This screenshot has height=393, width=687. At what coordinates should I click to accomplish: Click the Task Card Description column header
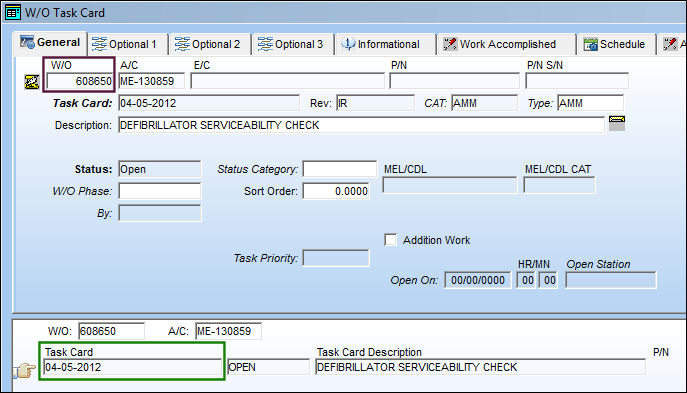coord(369,352)
